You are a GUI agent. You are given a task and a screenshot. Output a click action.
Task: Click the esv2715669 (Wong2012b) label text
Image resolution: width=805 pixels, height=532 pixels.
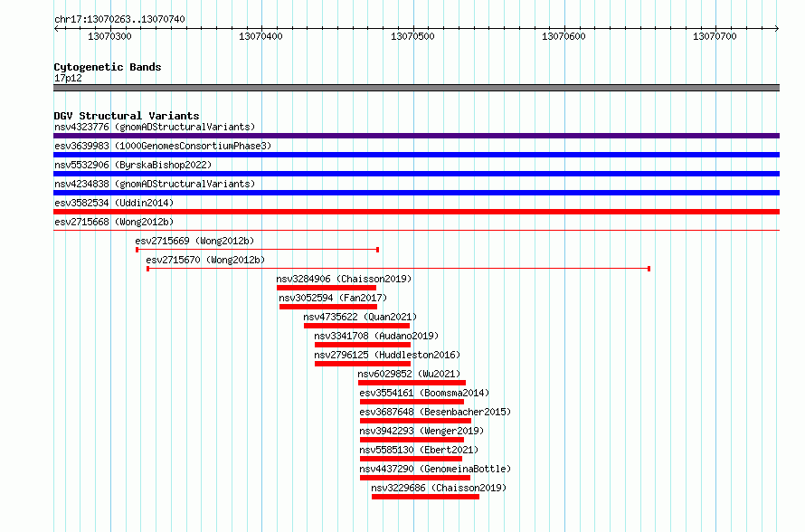(x=194, y=241)
